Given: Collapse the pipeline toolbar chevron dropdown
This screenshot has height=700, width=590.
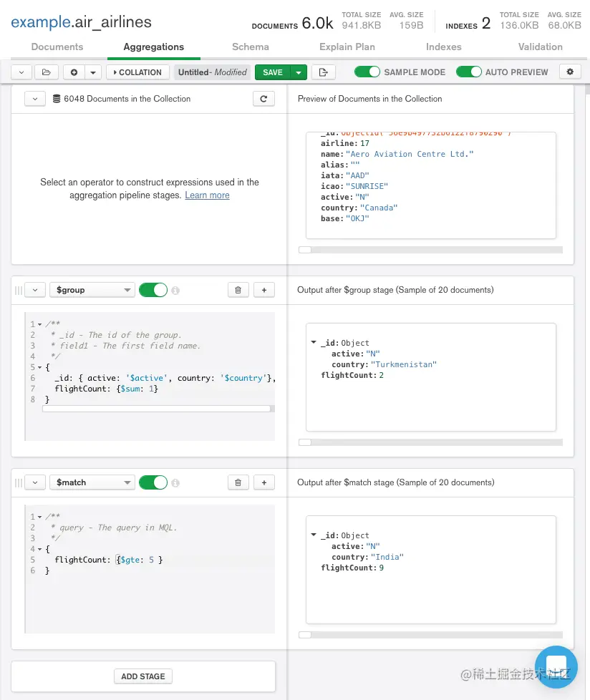Looking at the screenshot, I should point(21,72).
